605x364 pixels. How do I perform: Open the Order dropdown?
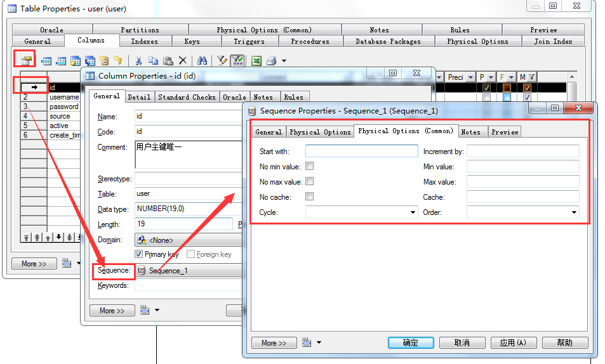pyautogui.click(x=574, y=212)
